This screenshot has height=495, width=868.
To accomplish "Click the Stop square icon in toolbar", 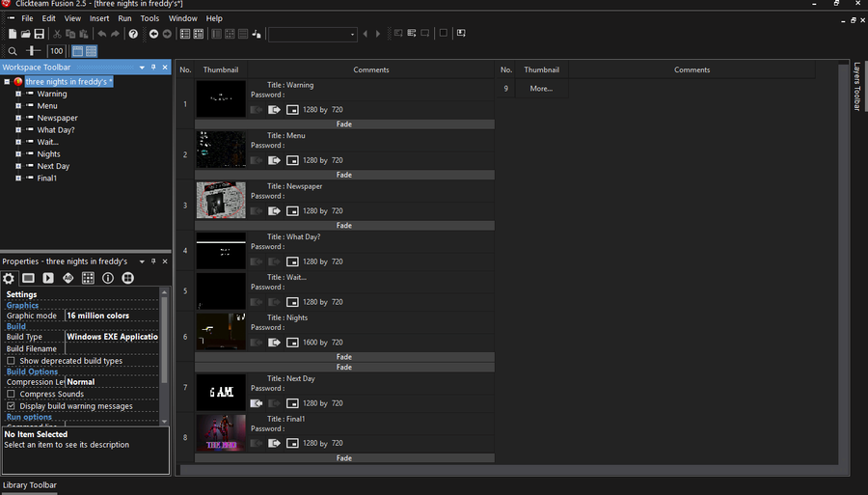I will [444, 33].
